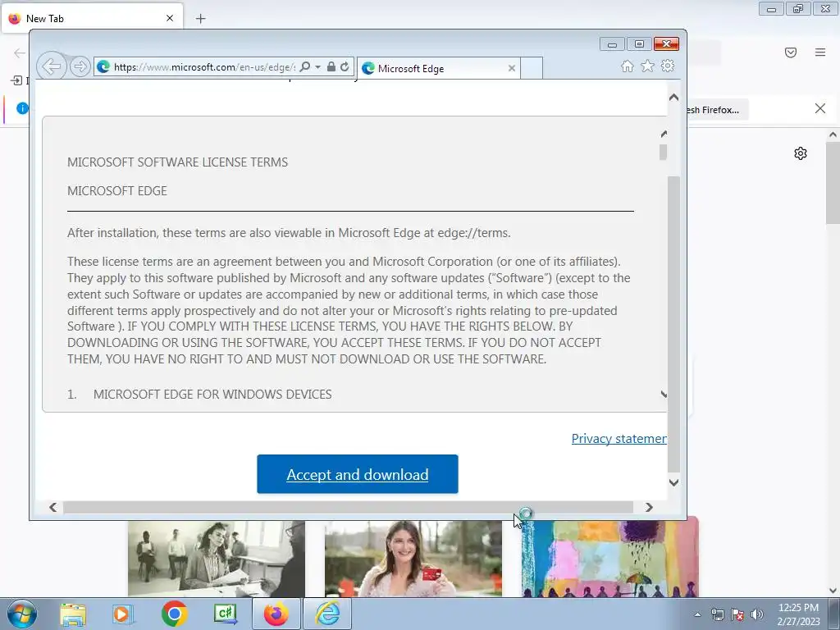840x630 pixels.
Task: Click 'MICROSOFT SOFTWARE LICENSE TERMS' heading
Action: point(177,162)
